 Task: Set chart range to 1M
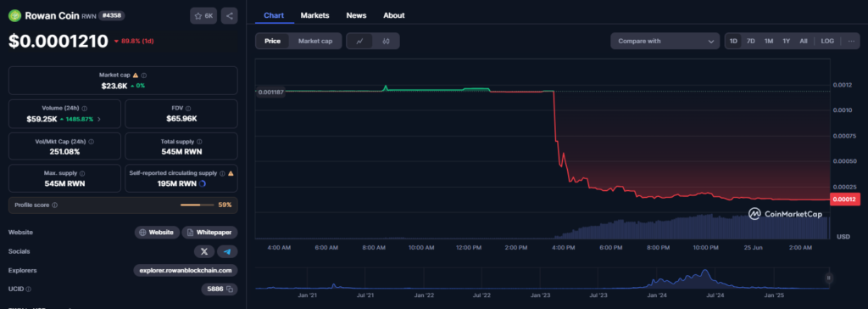(768, 41)
